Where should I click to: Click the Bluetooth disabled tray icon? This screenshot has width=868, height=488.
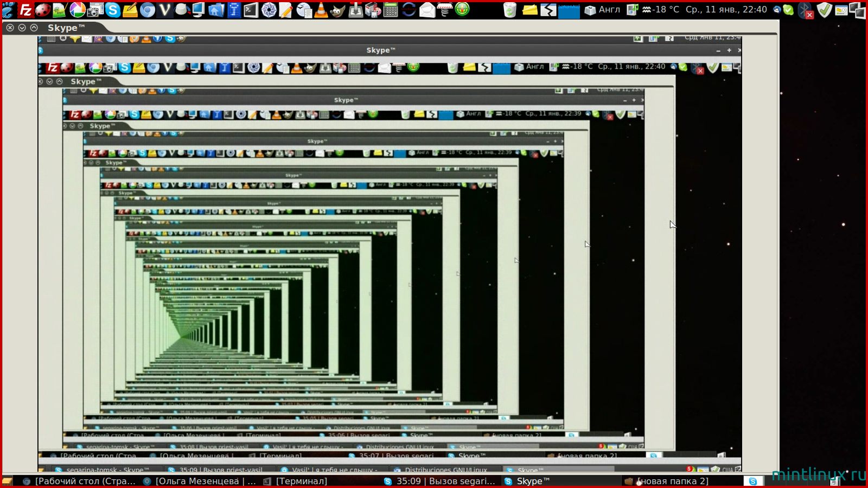(x=806, y=10)
